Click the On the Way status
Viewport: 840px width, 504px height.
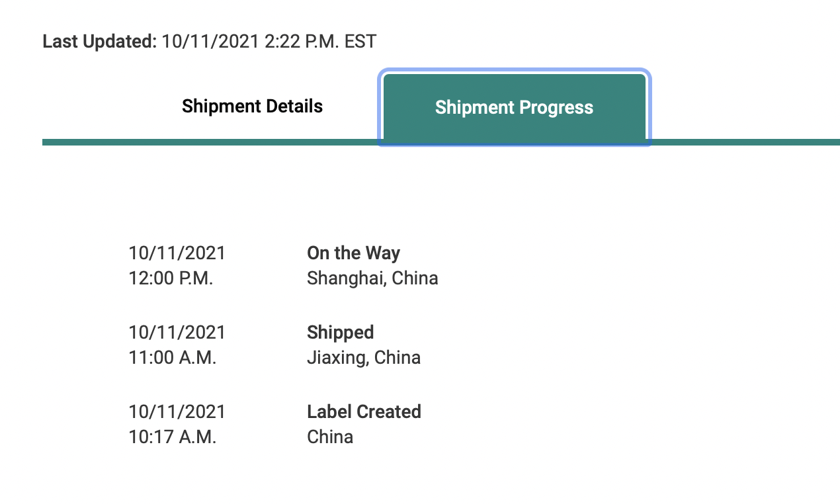[353, 253]
